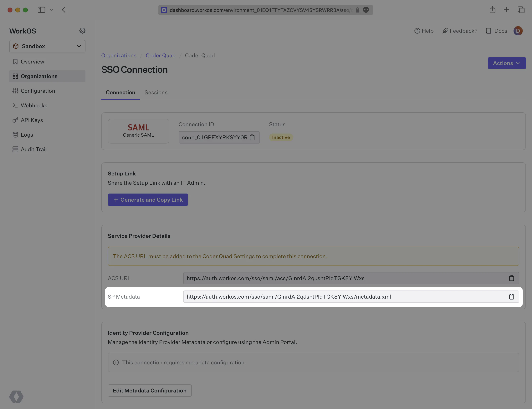The height and width of the screenshot is (409, 532).
Task: Click Edit Metadata Configuration button
Action: tap(150, 391)
